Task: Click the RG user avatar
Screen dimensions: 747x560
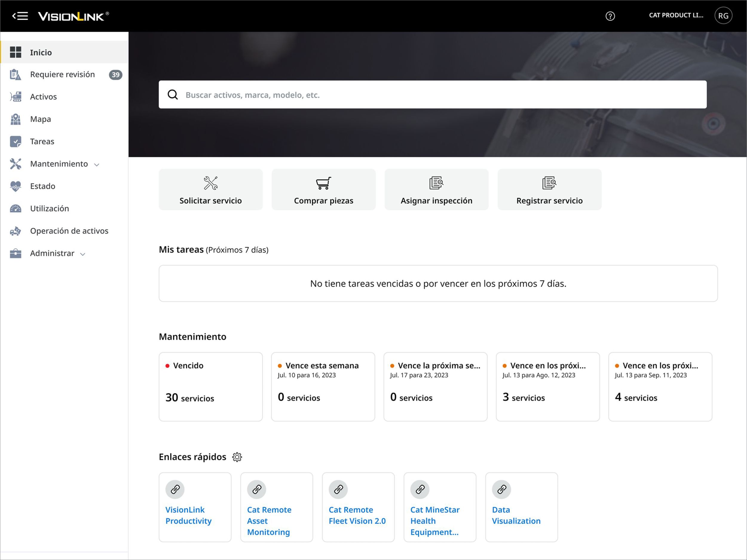Action: [x=723, y=16]
